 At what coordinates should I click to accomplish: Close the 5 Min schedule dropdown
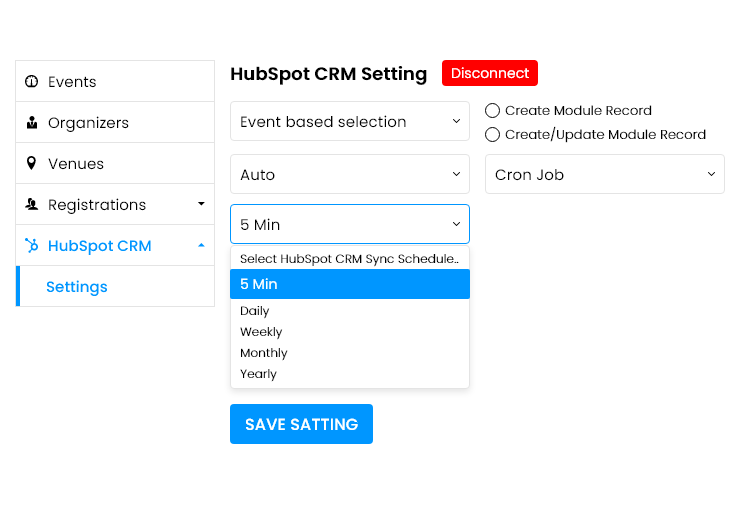point(350,224)
